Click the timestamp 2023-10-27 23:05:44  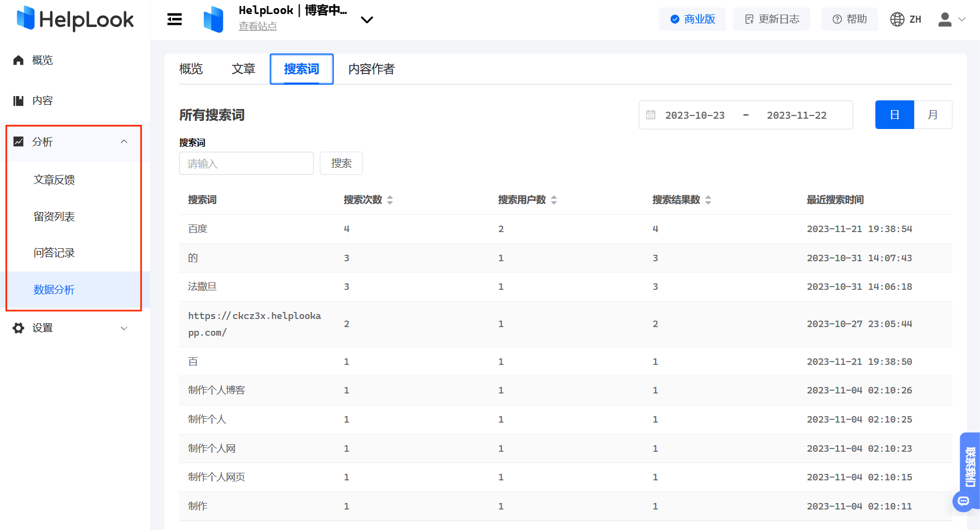(859, 324)
